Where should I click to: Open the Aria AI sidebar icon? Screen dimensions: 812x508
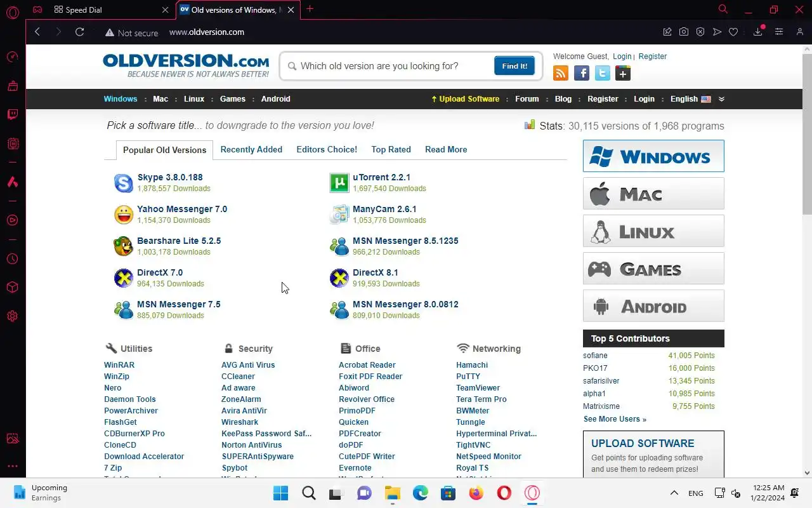coord(13,182)
